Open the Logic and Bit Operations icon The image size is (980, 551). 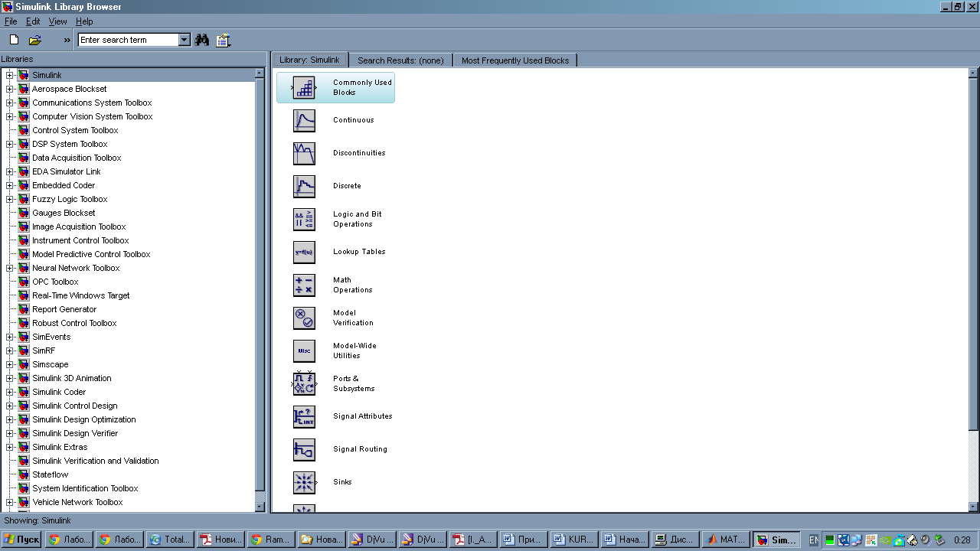304,219
